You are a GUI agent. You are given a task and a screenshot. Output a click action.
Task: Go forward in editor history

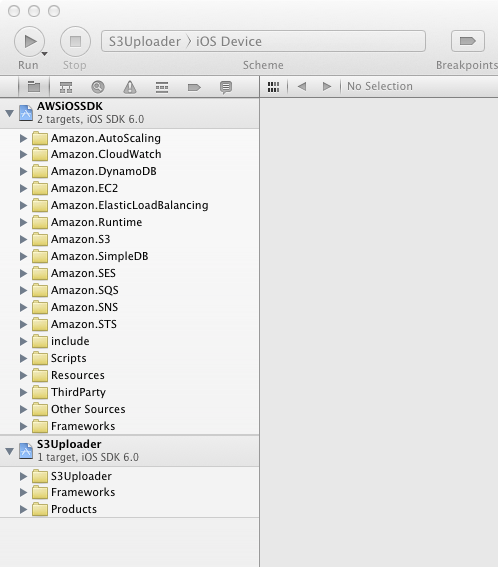[x=327, y=86]
